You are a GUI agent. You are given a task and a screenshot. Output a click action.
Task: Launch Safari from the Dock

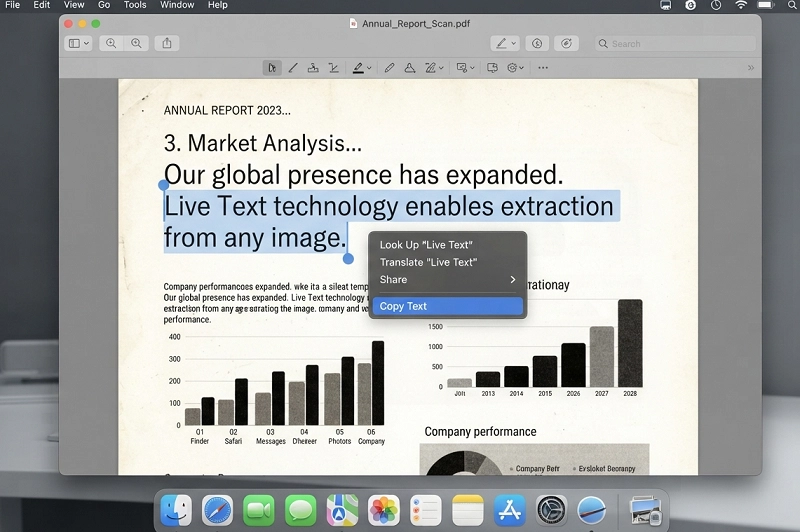click(x=217, y=510)
